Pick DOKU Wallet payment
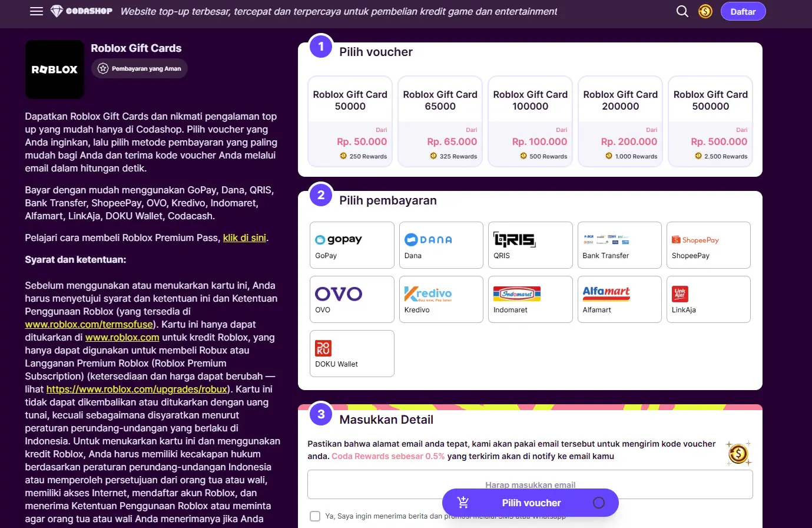This screenshot has width=812, height=528. tap(352, 354)
